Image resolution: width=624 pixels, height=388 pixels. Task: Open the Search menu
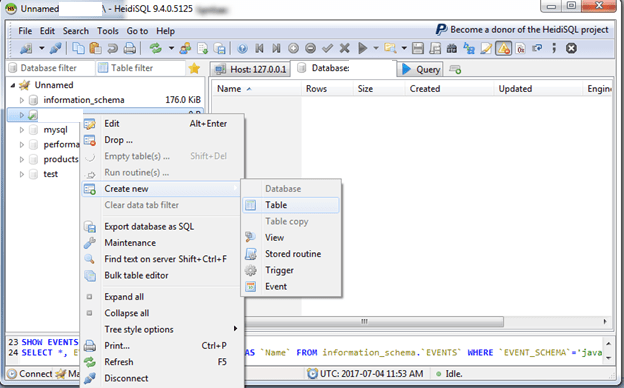point(76,31)
